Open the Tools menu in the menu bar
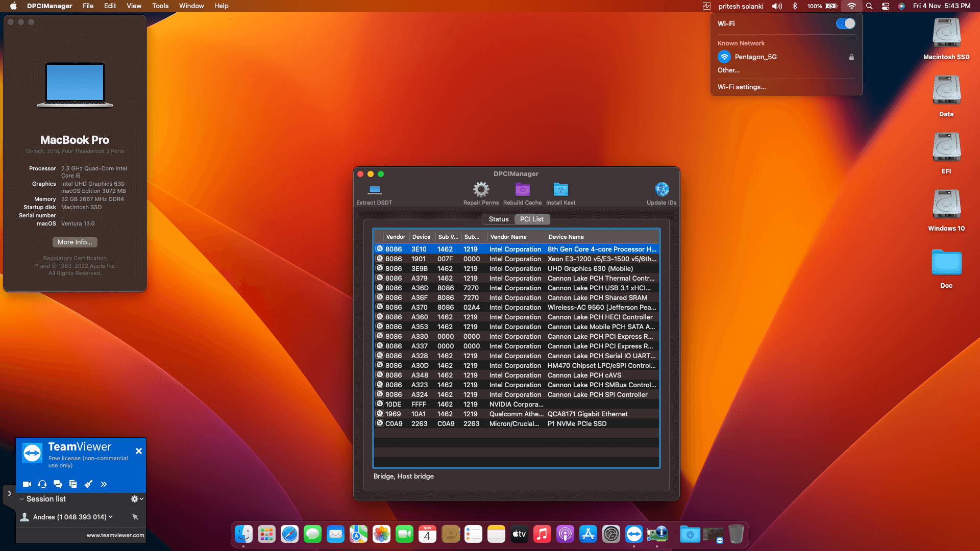The height and width of the screenshot is (551, 980). (x=160, y=6)
